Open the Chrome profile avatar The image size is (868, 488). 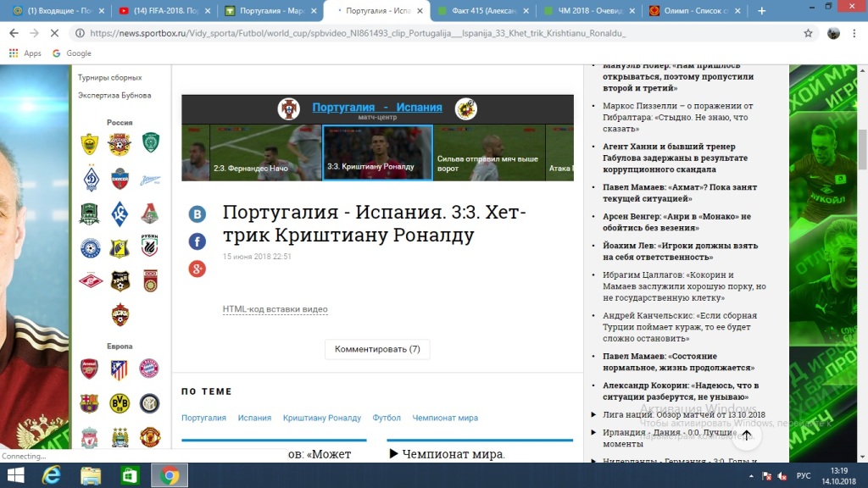(x=833, y=33)
